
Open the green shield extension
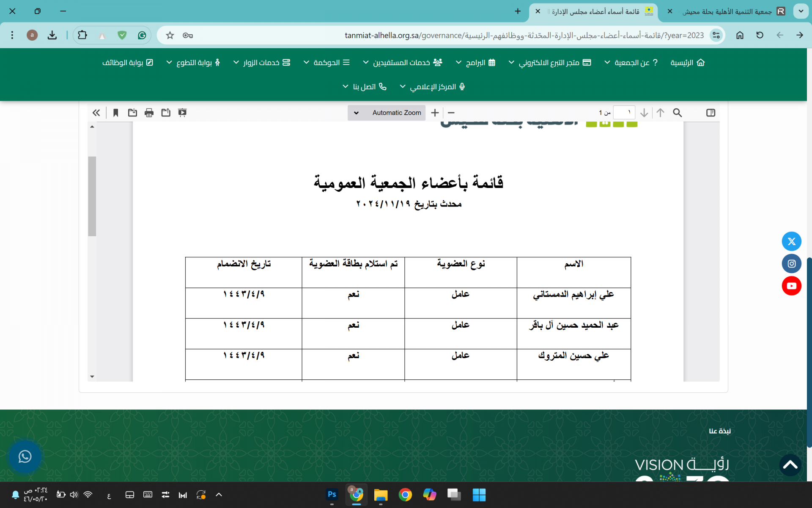coord(122,35)
